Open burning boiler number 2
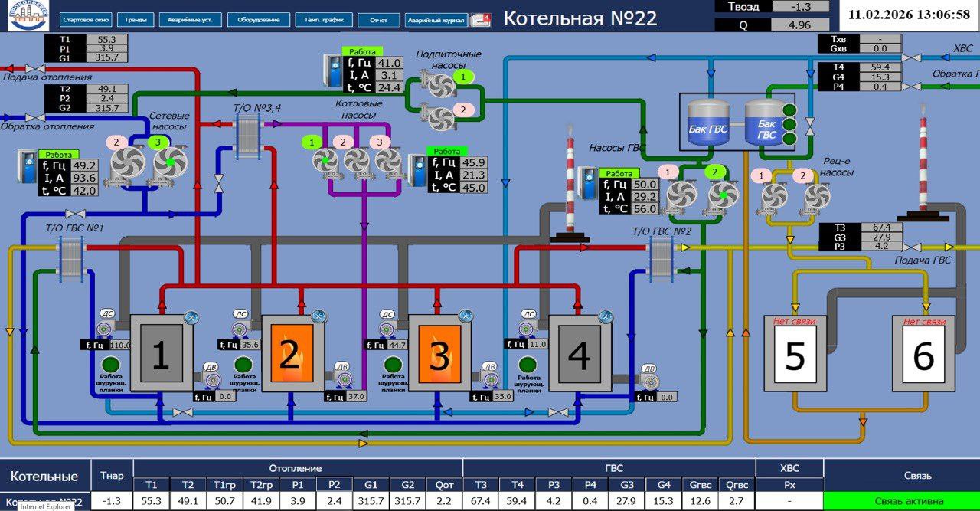 289,353
